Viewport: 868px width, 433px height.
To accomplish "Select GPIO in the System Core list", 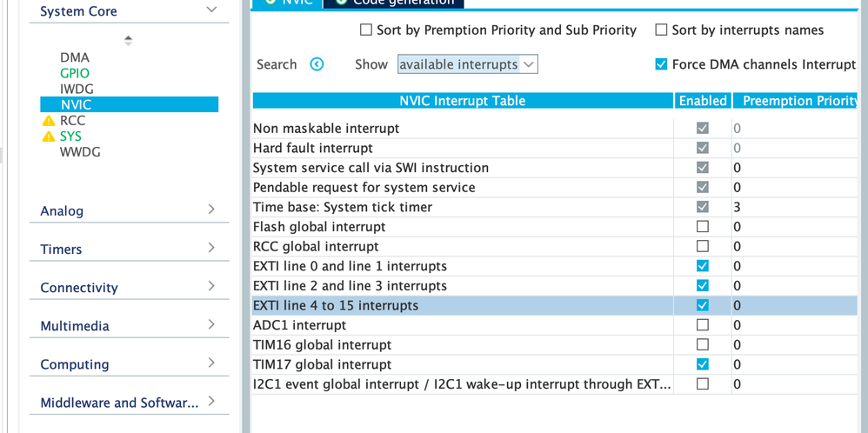I will pos(75,73).
